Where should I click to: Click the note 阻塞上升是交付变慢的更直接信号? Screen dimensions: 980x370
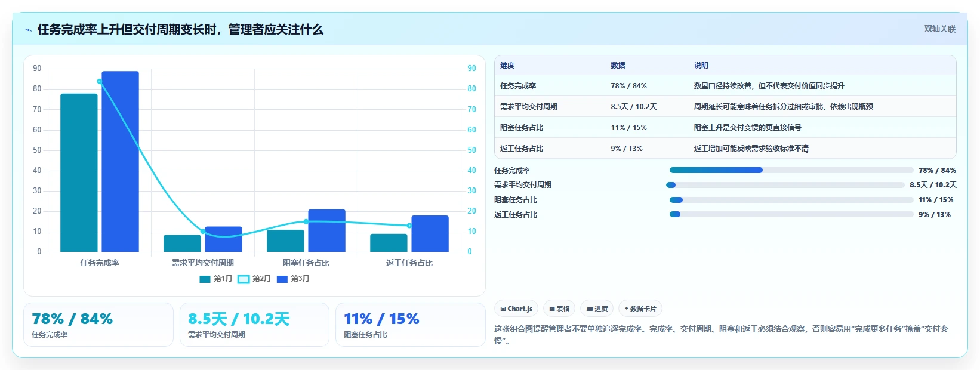(747, 128)
